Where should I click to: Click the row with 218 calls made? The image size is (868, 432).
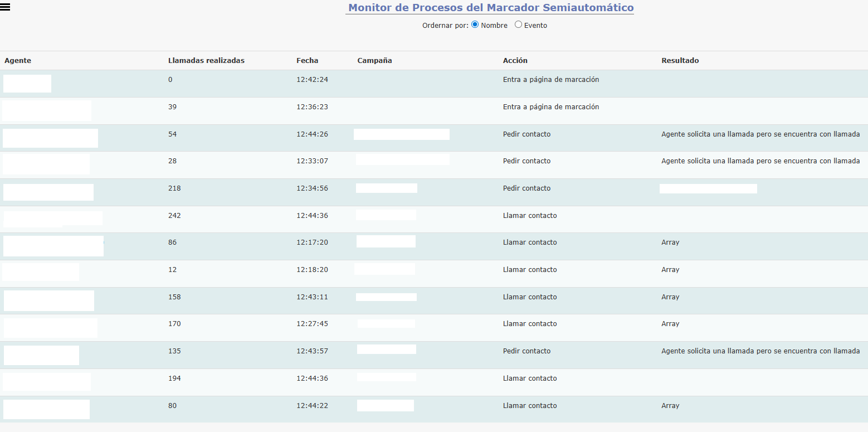coord(174,188)
